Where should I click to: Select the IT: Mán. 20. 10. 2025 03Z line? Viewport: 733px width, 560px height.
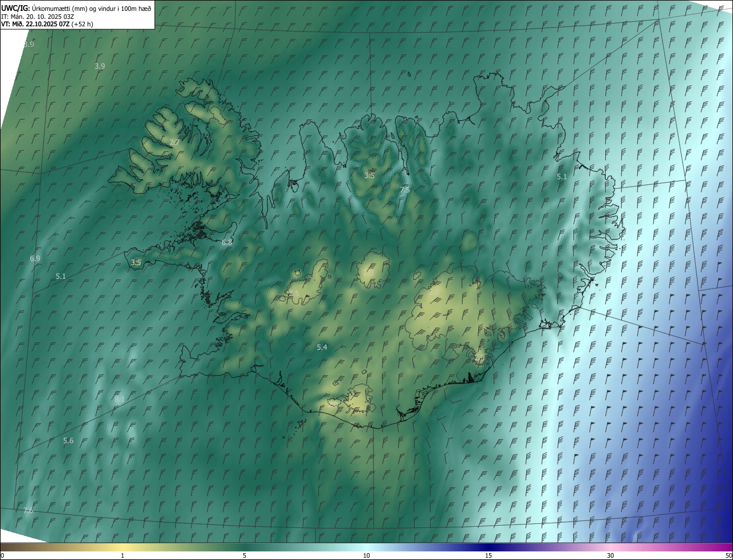[38, 17]
